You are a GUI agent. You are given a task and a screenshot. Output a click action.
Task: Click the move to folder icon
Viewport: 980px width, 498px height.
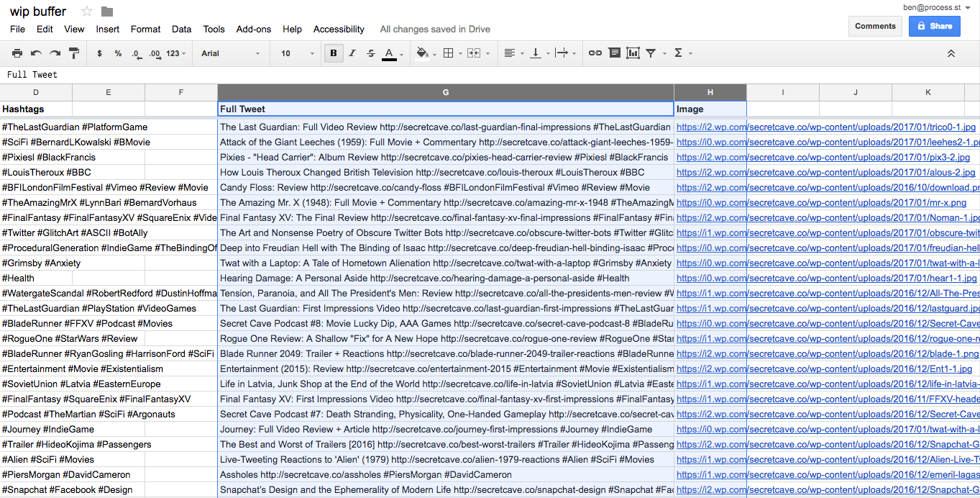107,12
